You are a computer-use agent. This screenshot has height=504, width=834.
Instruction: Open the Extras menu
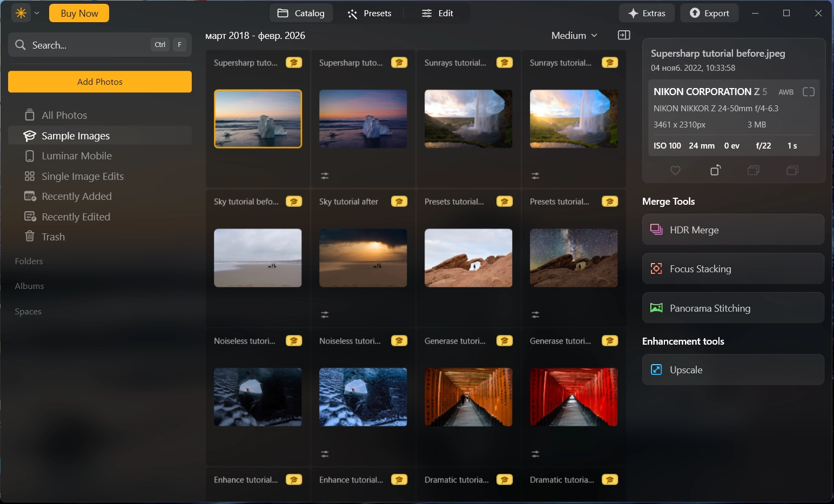pyautogui.click(x=647, y=13)
